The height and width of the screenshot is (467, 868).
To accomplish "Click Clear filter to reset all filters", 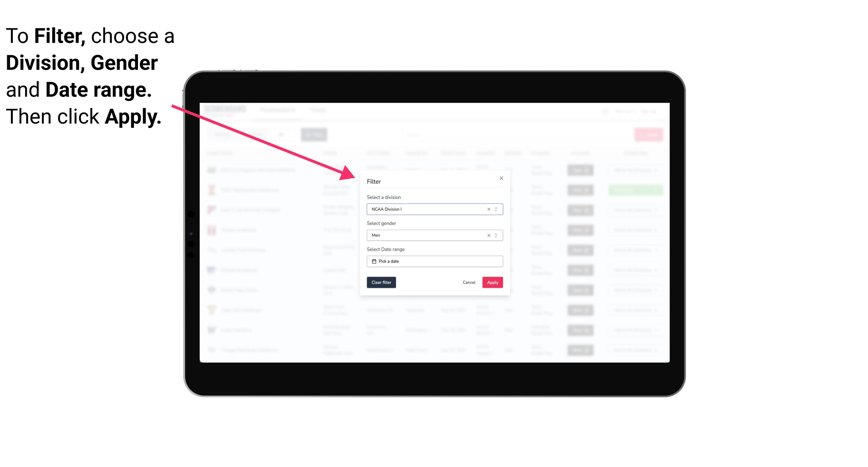I will pyautogui.click(x=381, y=283).
